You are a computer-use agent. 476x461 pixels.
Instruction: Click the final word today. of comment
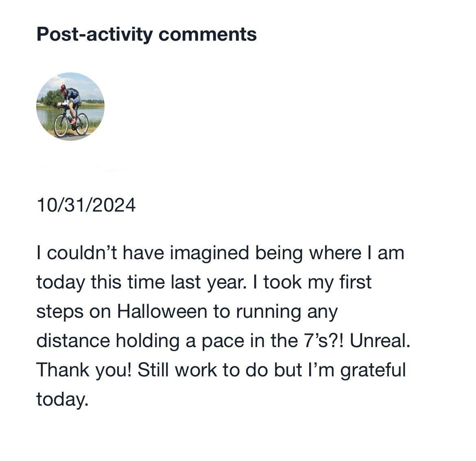point(62,399)
